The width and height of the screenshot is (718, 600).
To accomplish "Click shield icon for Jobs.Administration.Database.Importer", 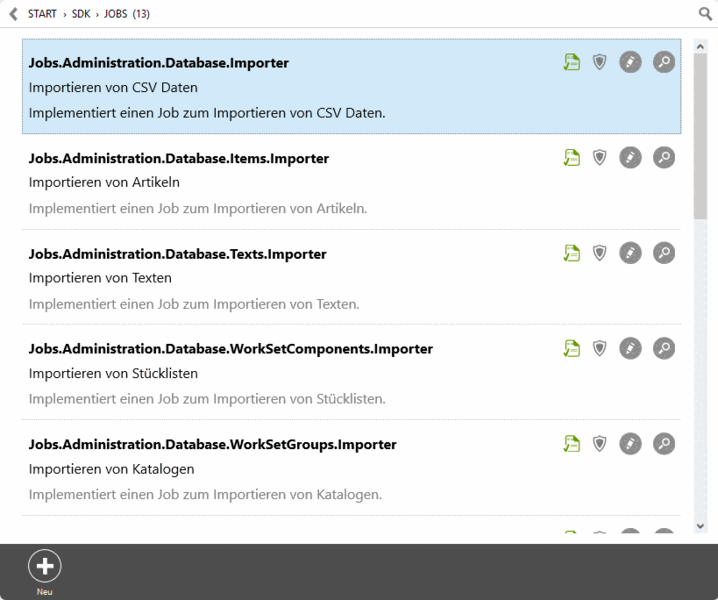I will tap(599, 62).
